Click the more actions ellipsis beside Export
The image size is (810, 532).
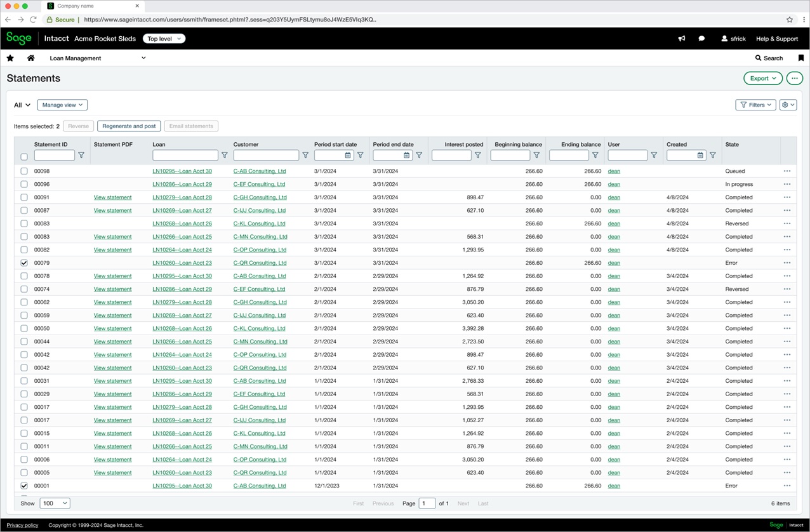pyautogui.click(x=794, y=78)
